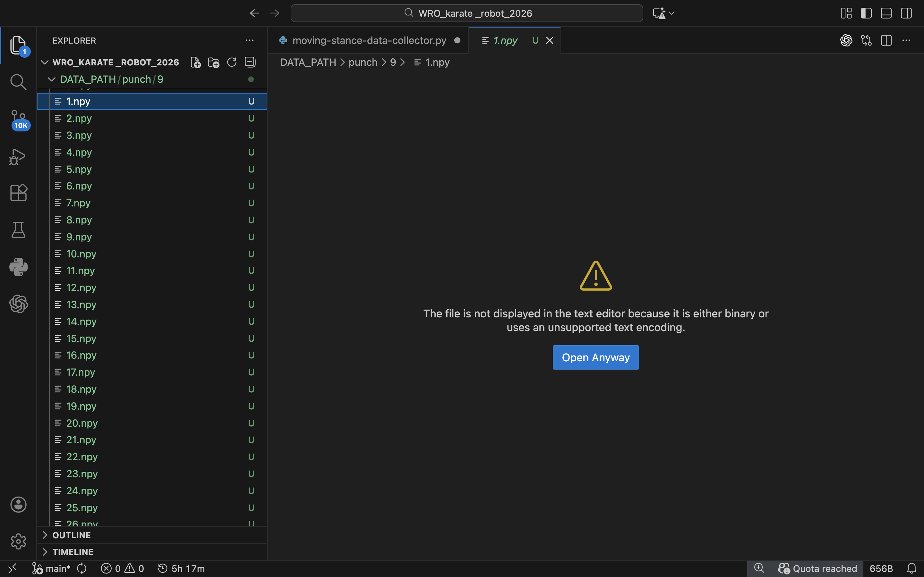The width and height of the screenshot is (924, 577).
Task: Open the Search view in activity bar
Action: point(18,82)
